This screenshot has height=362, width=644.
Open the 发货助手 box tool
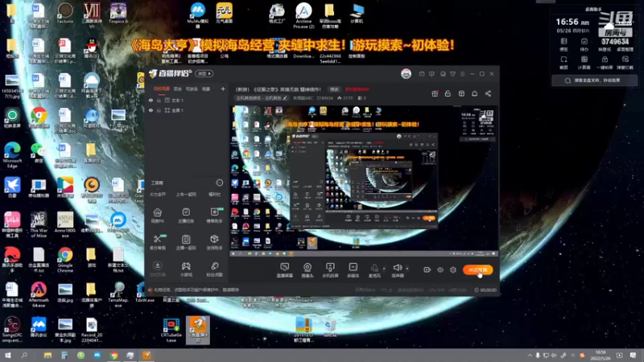(x=214, y=242)
